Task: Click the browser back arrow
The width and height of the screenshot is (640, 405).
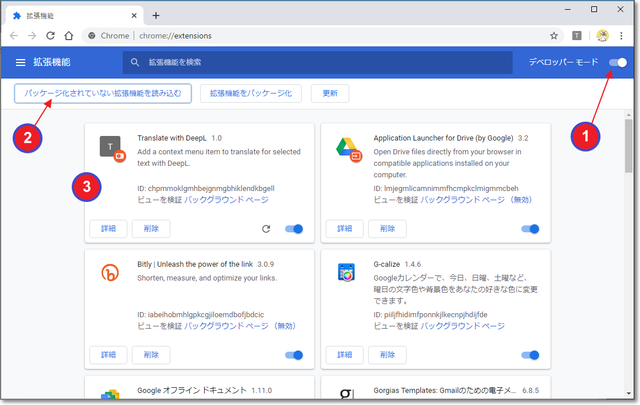Action: pos(14,36)
